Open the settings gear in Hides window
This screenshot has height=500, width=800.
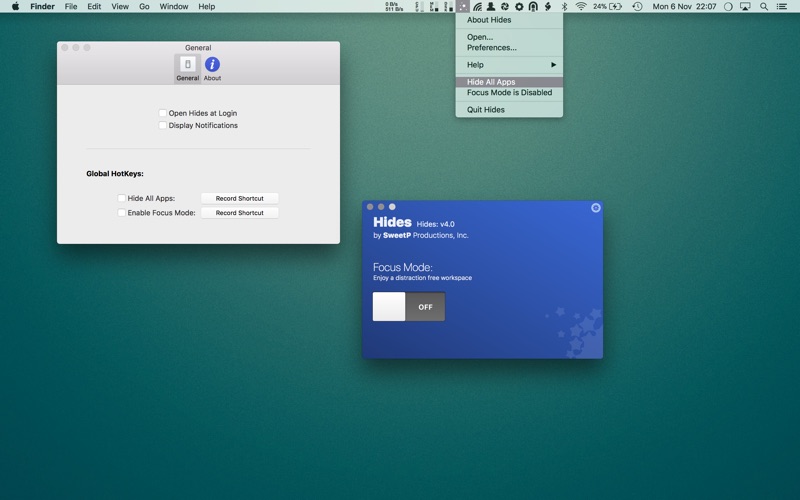[596, 208]
